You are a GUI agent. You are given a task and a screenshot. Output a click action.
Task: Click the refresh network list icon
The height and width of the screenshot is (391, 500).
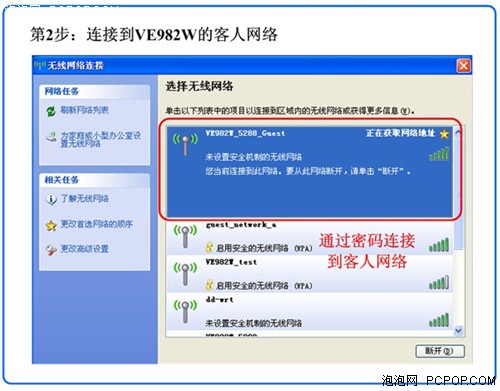[51, 111]
